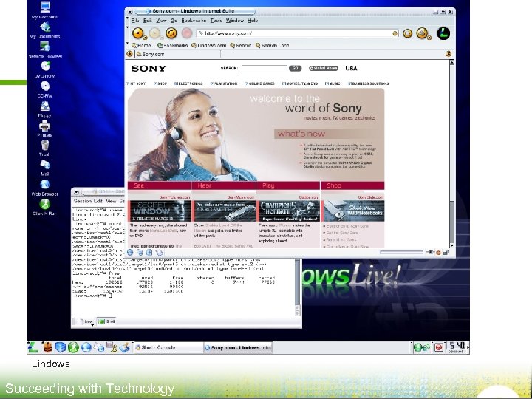Collapse the browser menu bar grip arrow
This screenshot has width=532, height=399.
pyautogui.click(x=128, y=19)
